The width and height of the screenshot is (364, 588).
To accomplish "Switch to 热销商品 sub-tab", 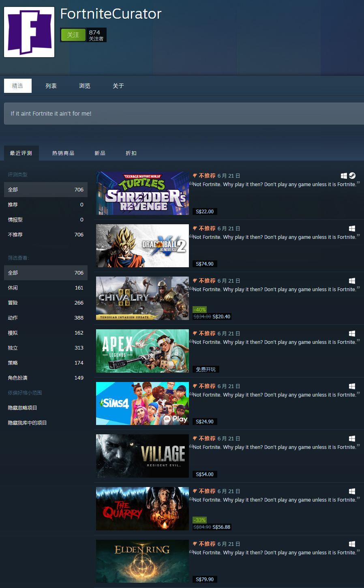I will pyautogui.click(x=63, y=153).
